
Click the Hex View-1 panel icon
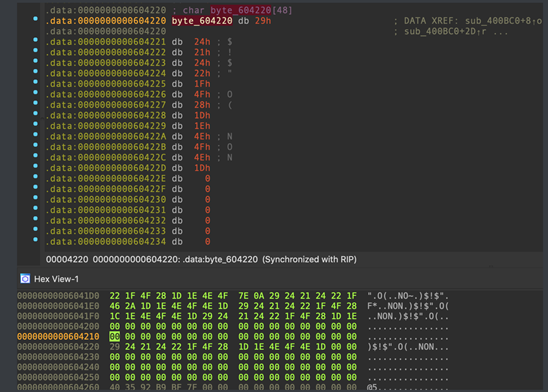(x=25, y=279)
